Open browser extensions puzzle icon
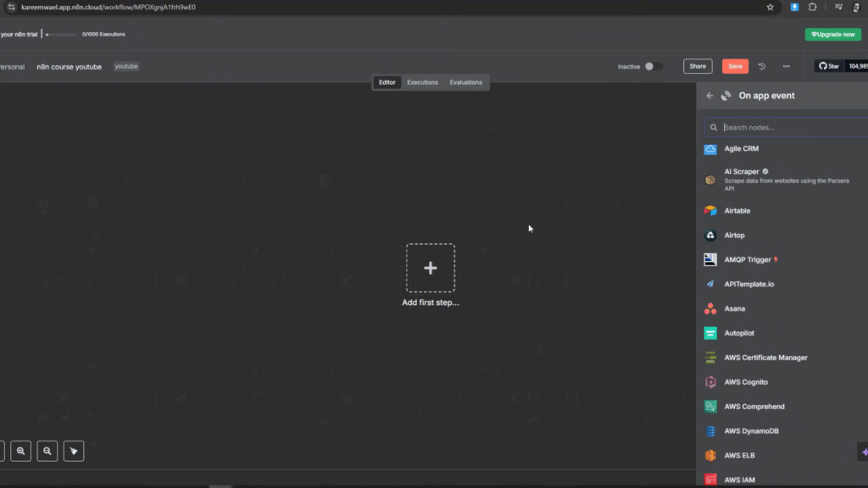 click(813, 7)
